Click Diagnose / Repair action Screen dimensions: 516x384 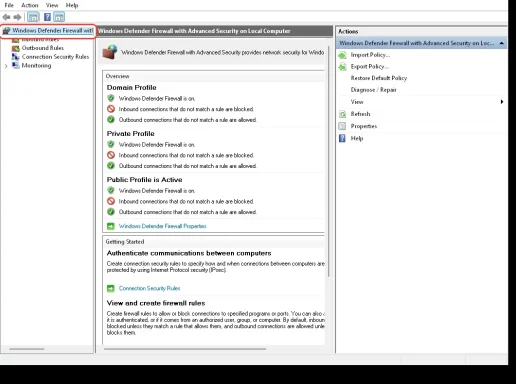373,90
